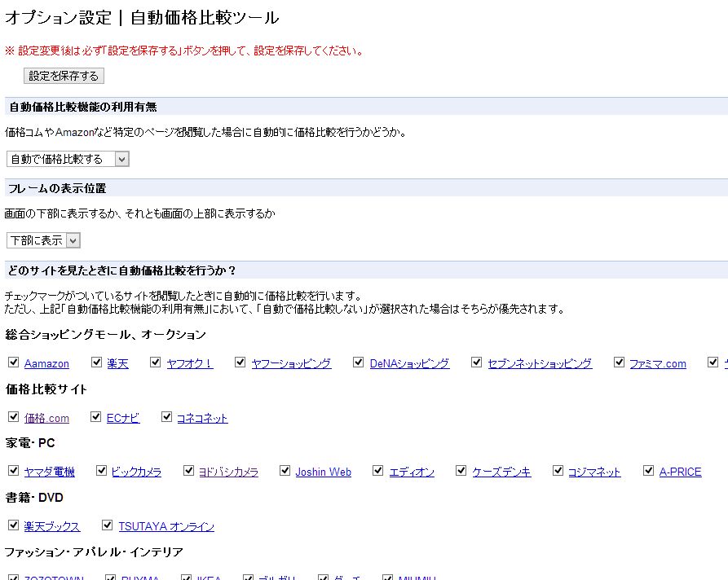The width and height of the screenshot is (728, 580).
Task: Uncheck the ヤフーショッピング checkbox
Action: [240, 362]
